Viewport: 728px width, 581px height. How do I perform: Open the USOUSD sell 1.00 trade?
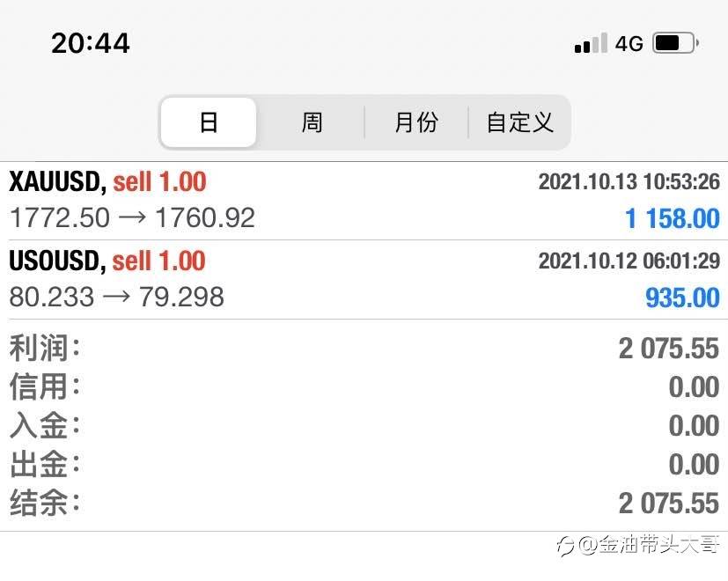tap(364, 280)
